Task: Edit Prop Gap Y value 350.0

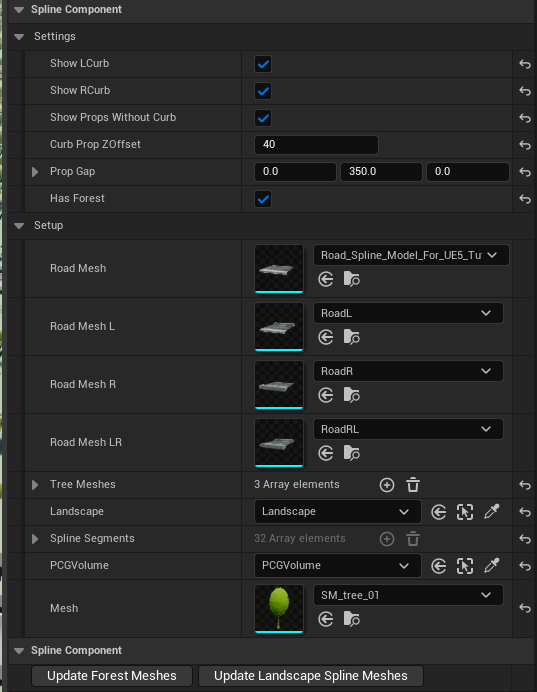Action: [381, 172]
